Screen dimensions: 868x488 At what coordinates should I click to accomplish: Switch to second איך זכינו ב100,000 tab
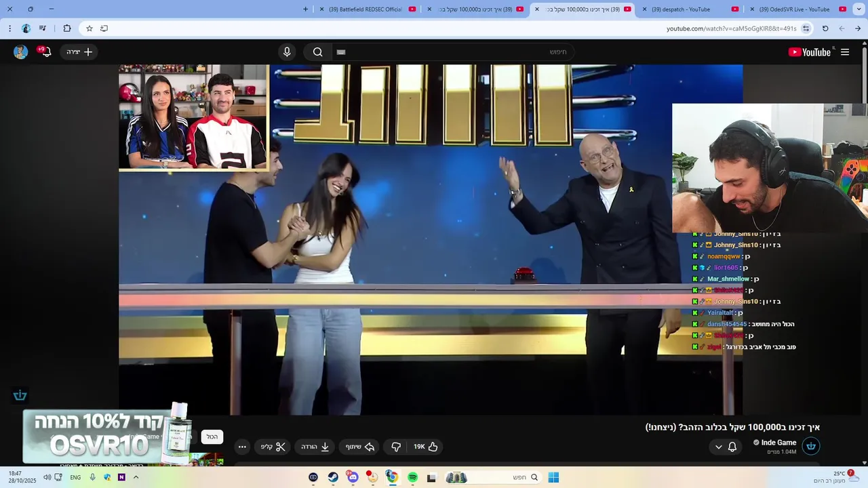point(475,9)
